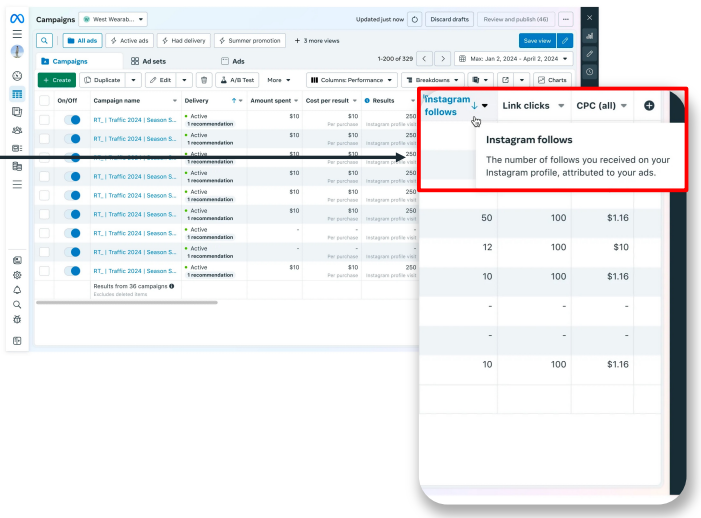This screenshot has width=701, height=518.
Task: Click the green Create button
Action: [x=57, y=80]
